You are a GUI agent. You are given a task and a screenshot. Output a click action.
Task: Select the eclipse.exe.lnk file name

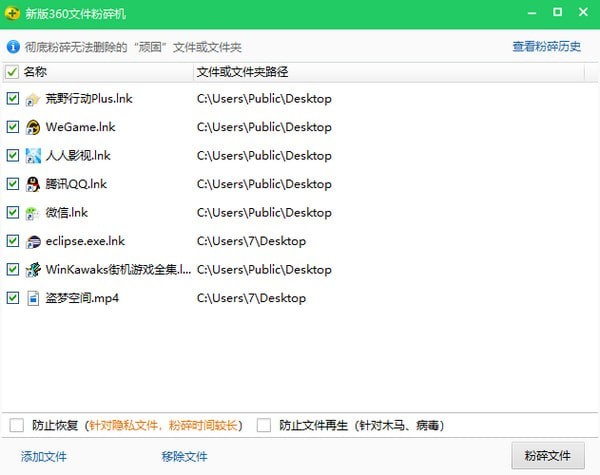85,241
